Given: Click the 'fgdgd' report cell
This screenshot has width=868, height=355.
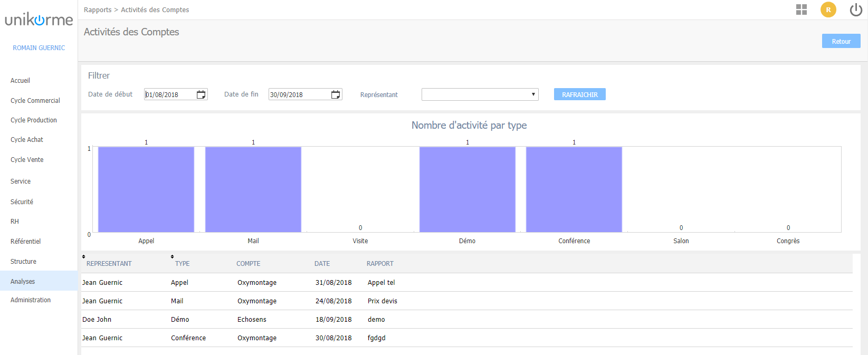Looking at the screenshot, I should point(377,338).
